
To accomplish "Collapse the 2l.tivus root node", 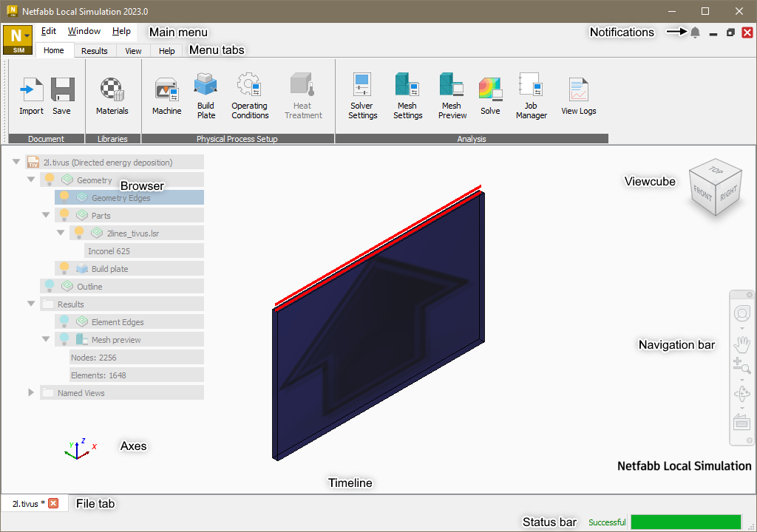I will pos(16,163).
